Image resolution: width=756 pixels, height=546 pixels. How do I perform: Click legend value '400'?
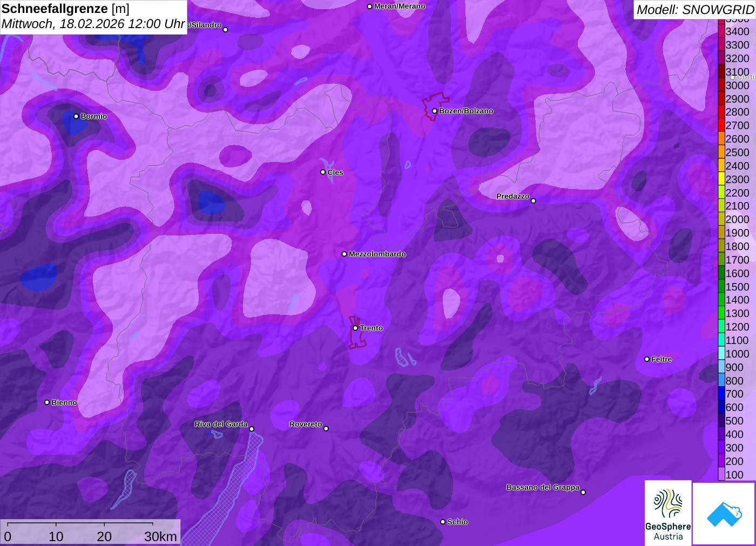point(734,434)
